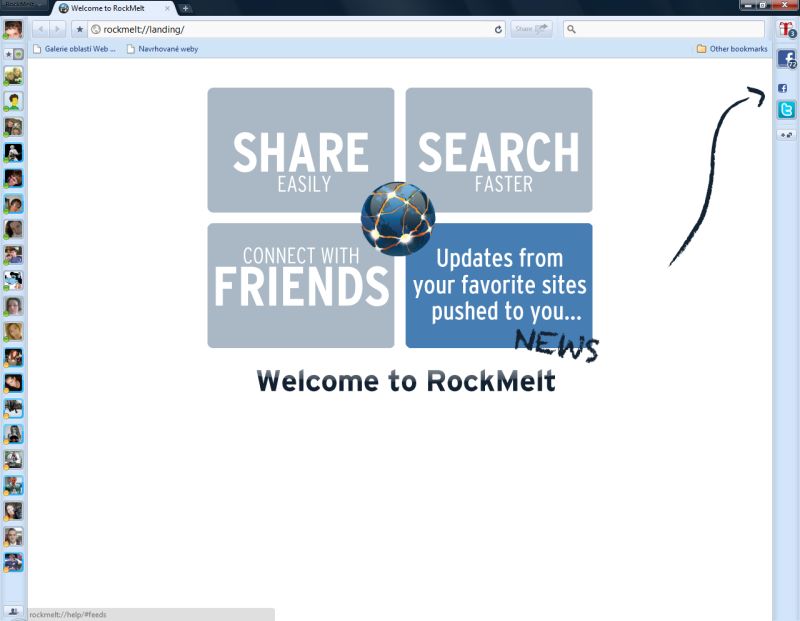Viewport: 800px width, 621px height.
Task: Open the Navrhované weby bookmark
Action: click(162, 49)
